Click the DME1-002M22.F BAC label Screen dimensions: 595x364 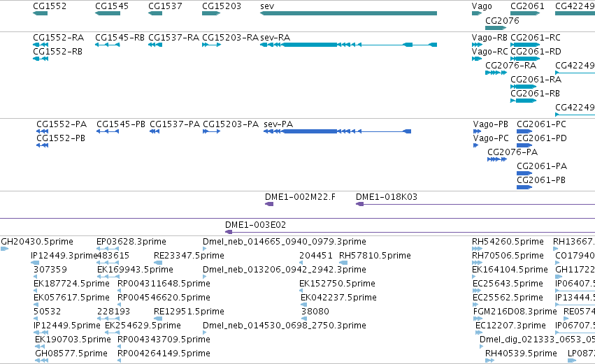300,197
